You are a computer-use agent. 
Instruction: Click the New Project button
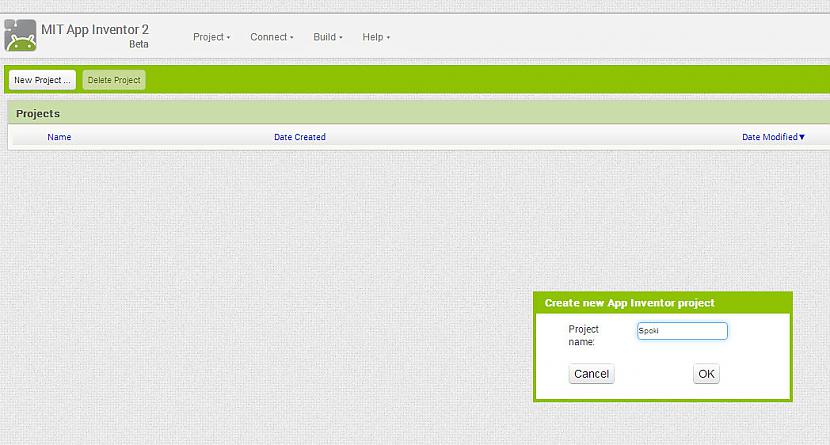42,80
